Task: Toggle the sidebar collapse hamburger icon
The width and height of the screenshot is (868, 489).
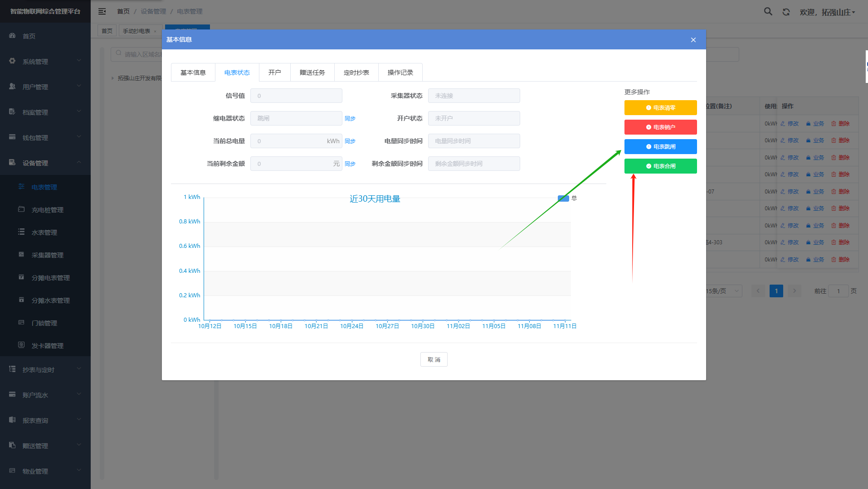Action: [x=102, y=11]
